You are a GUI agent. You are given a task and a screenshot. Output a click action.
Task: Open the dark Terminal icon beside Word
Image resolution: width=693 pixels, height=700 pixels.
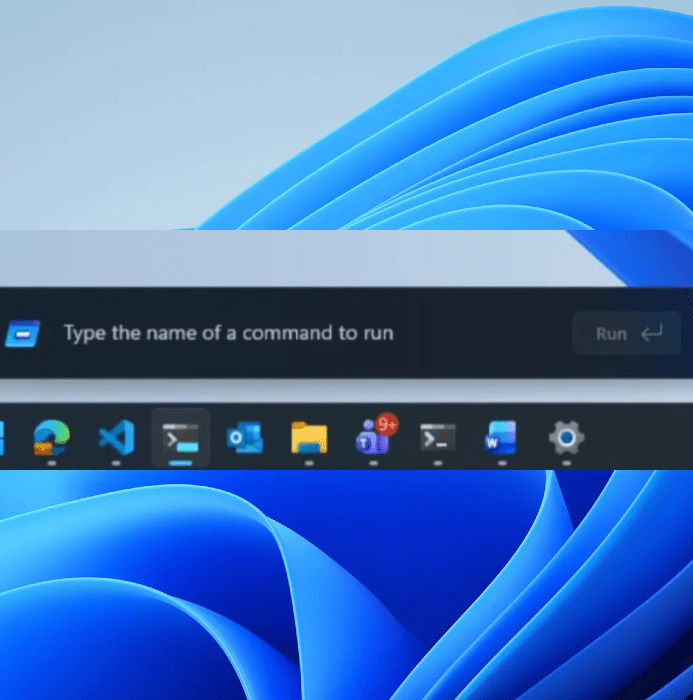[x=438, y=438]
